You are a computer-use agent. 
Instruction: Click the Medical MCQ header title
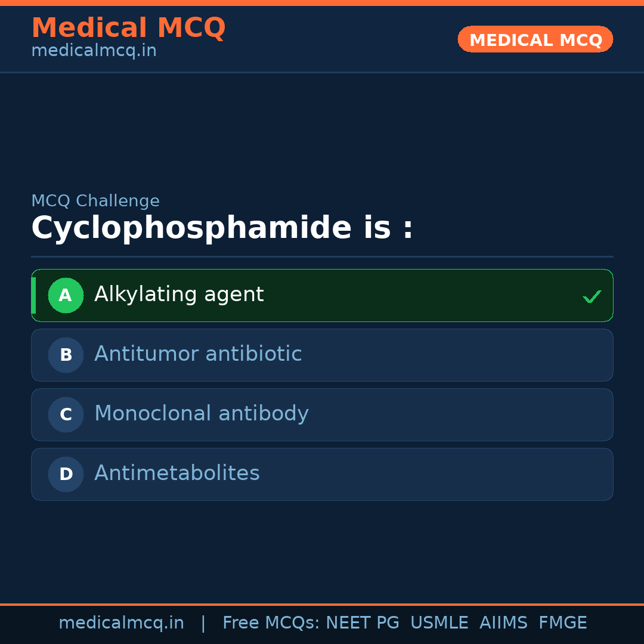(128, 28)
